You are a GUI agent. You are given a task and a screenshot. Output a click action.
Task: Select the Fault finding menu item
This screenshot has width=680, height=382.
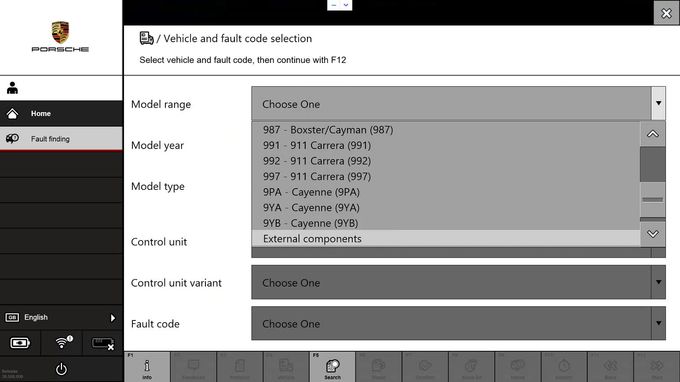(61, 139)
